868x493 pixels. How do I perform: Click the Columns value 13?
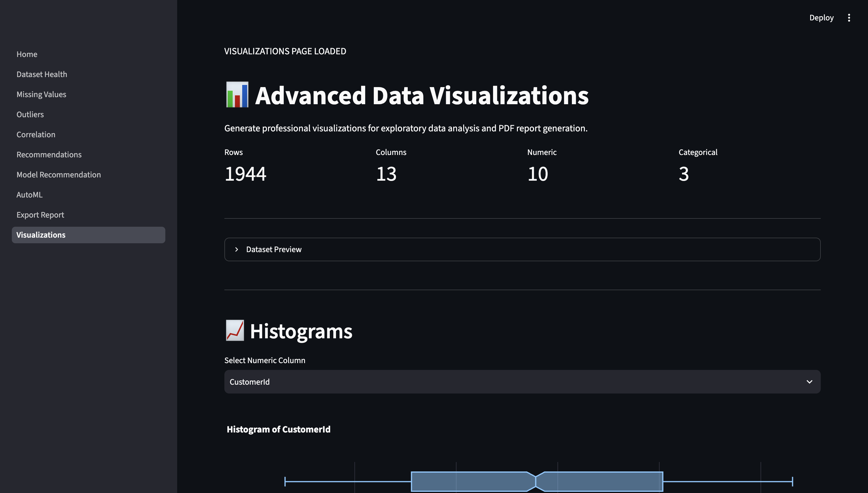(x=386, y=174)
